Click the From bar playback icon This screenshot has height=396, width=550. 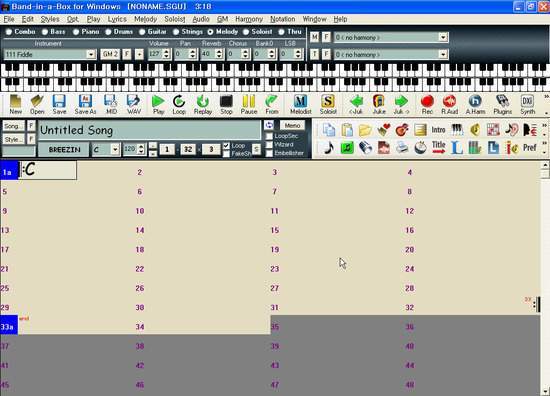[x=271, y=104]
